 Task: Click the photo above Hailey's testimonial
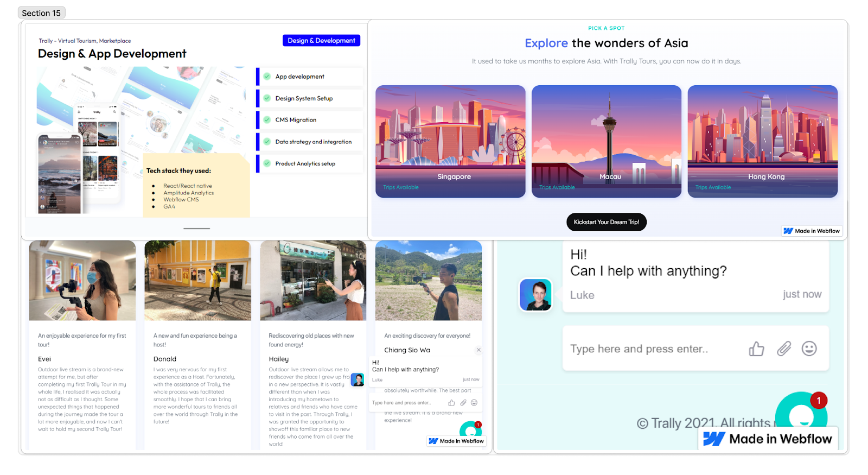(x=313, y=281)
